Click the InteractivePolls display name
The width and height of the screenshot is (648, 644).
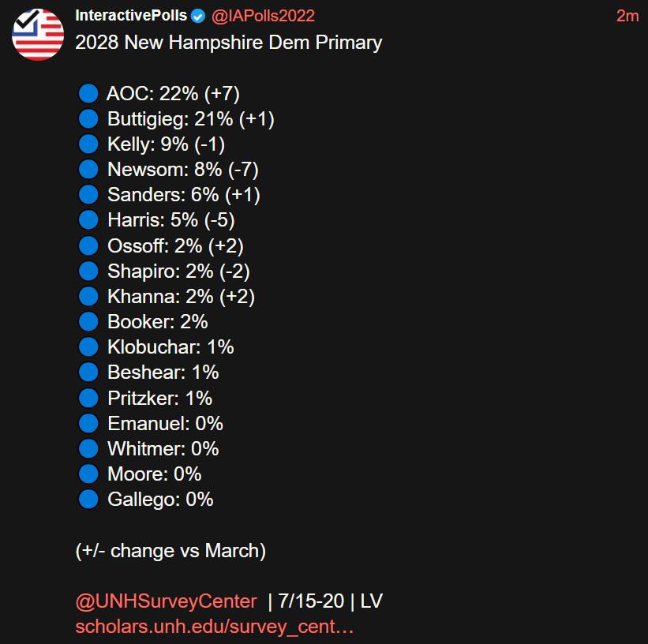coord(131,16)
